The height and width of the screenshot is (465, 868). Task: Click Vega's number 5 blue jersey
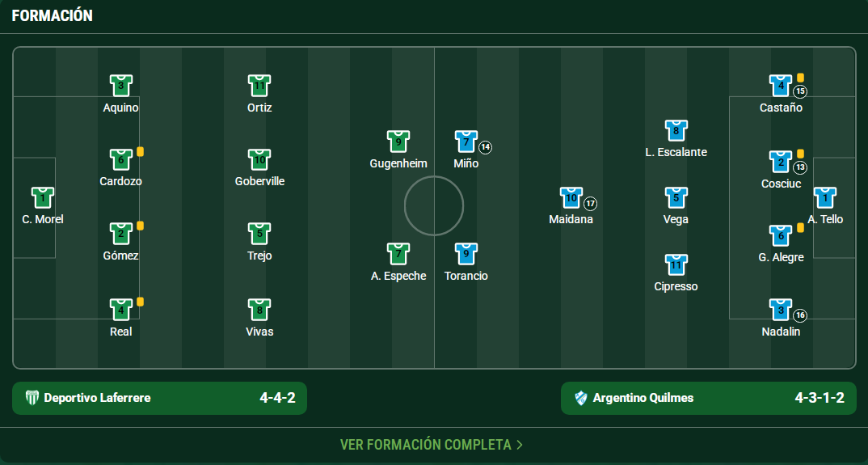tap(676, 197)
